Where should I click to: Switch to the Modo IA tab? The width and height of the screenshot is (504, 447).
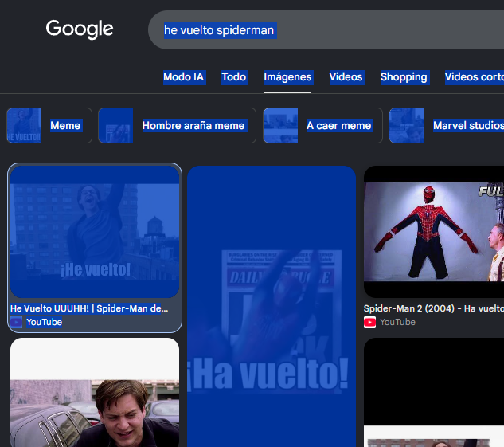184,77
